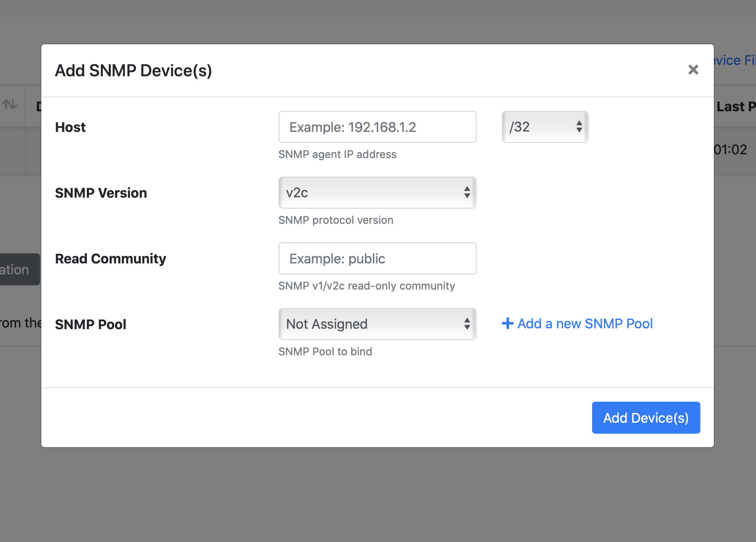Viewport: 756px width, 542px height.
Task: Open the /32 subnet mask dropdown
Action: pos(545,127)
